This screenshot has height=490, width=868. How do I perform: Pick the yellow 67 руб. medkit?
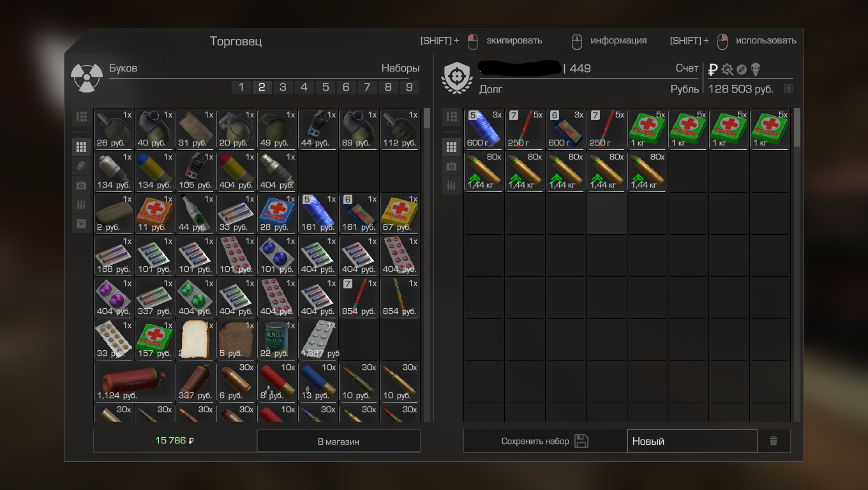tap(400, 214)
